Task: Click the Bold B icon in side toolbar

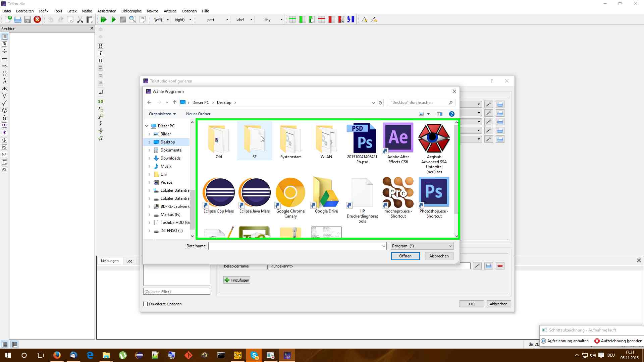Action: coord(100,46)
